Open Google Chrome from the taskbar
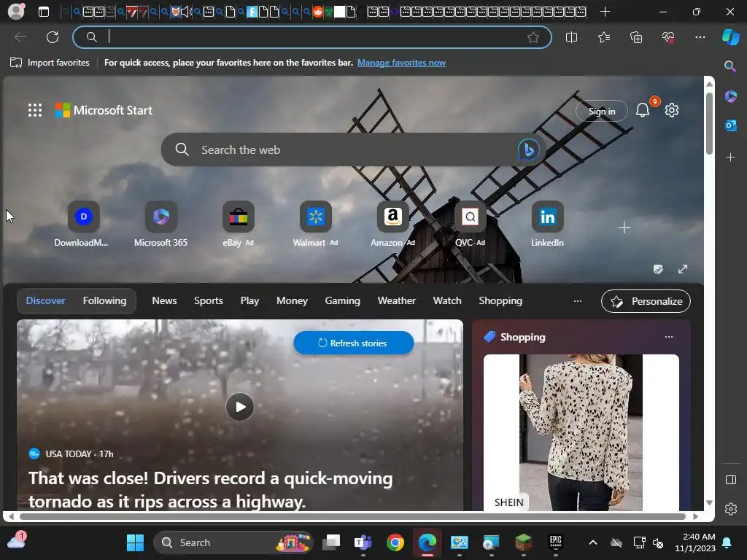 point(395,542)
